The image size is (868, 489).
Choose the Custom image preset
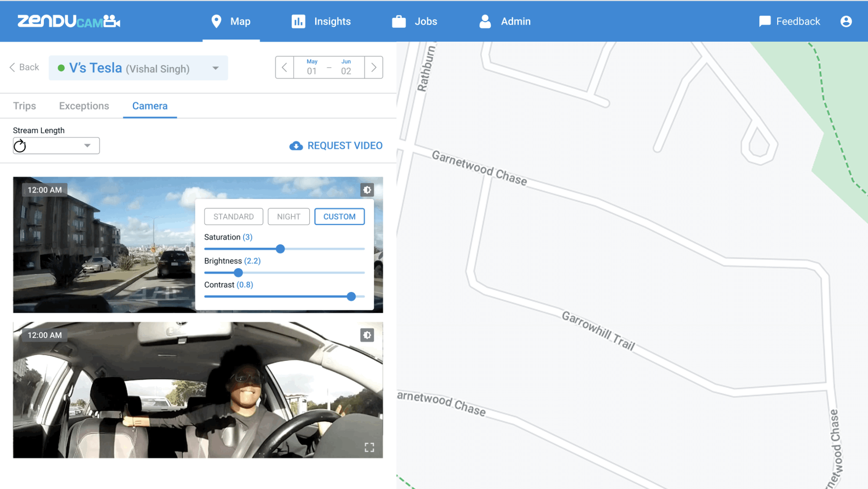click(340, 217)
